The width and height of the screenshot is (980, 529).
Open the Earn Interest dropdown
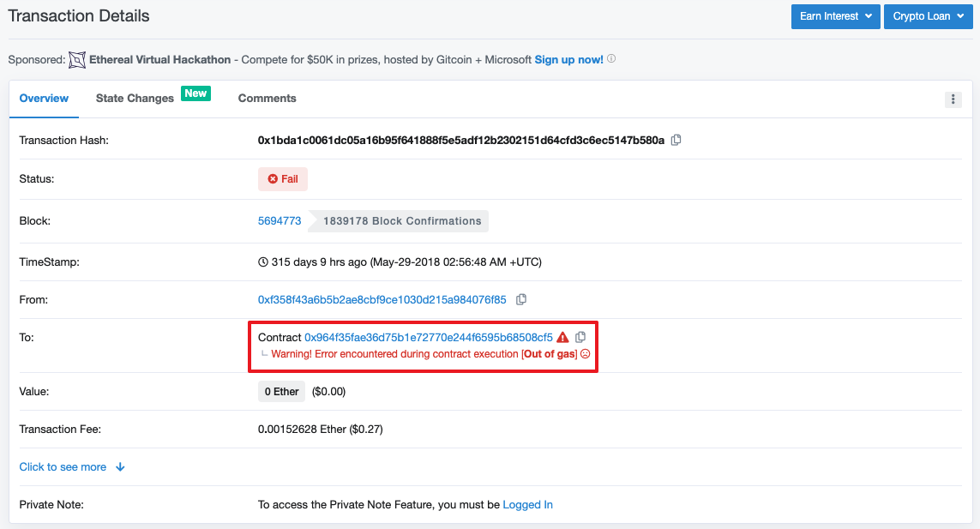coord(835,16)
